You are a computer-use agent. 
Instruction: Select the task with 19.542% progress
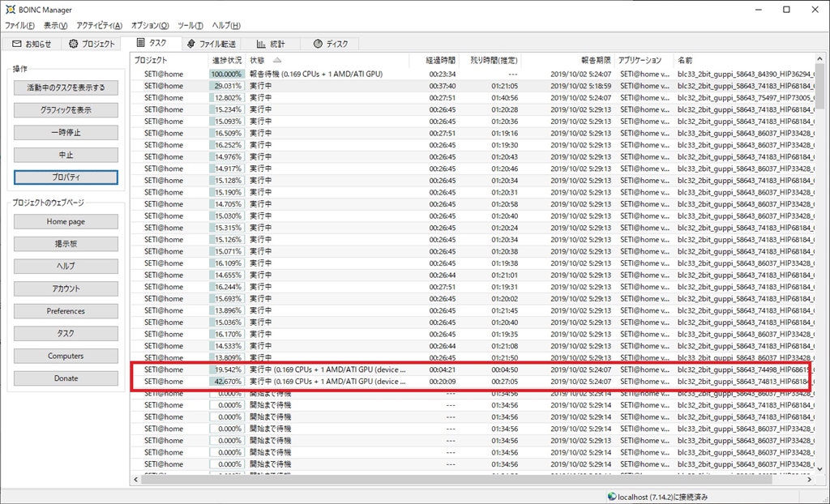pos(473,369)
